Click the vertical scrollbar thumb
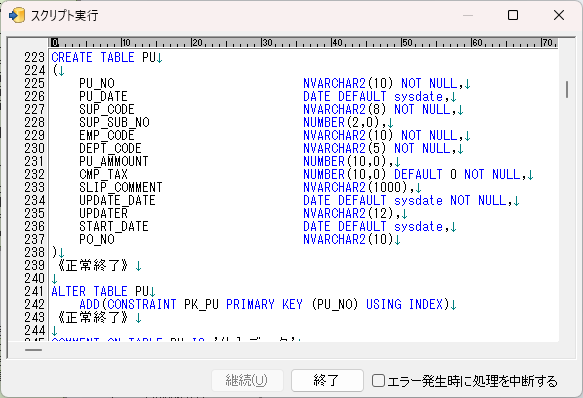Viewport: 583px width, 398px height. [567, 89]
